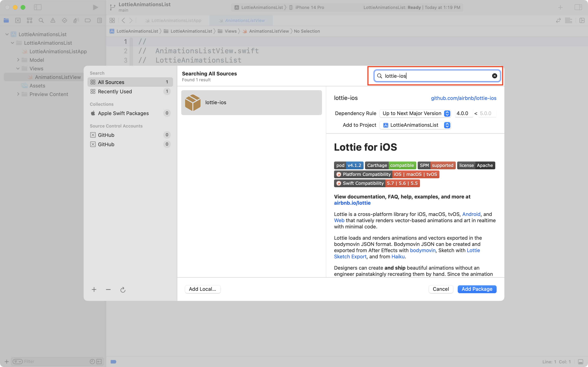
Task: Click the Add Package button
Action: 477,289
